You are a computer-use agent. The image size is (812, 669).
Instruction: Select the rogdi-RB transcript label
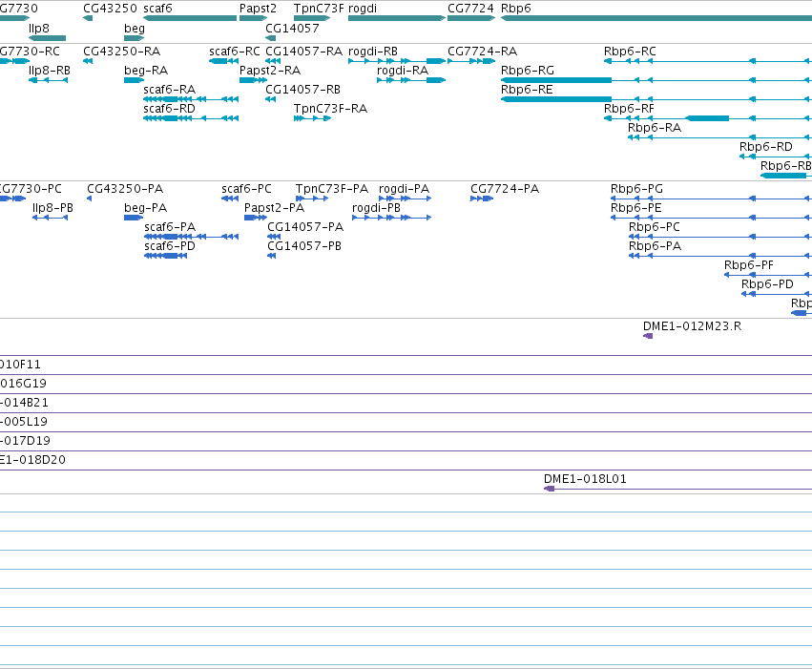point(373,52)
